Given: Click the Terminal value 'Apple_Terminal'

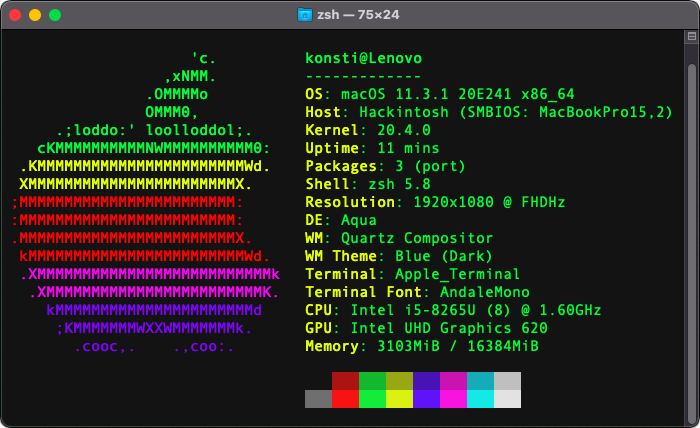Looking at the screenshot, I should coord(457,274).
